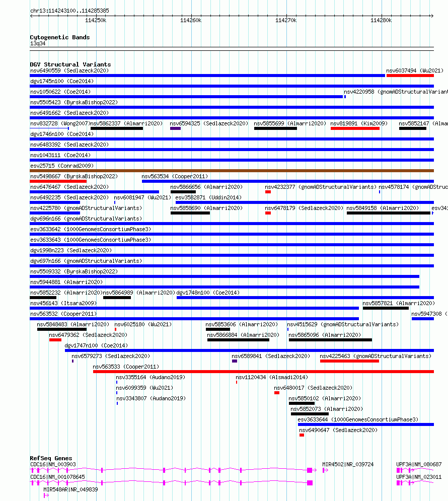Viewport: 448px width, 501px height.
Task: Click the RefSeq Genes track title
Action: (51, 458)
